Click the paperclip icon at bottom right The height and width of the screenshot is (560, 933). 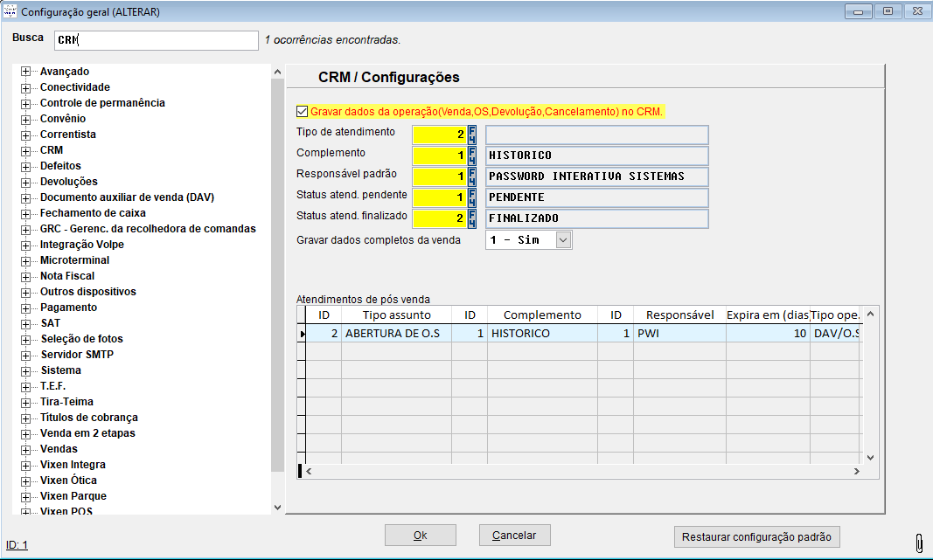click(x=919, y=543)
